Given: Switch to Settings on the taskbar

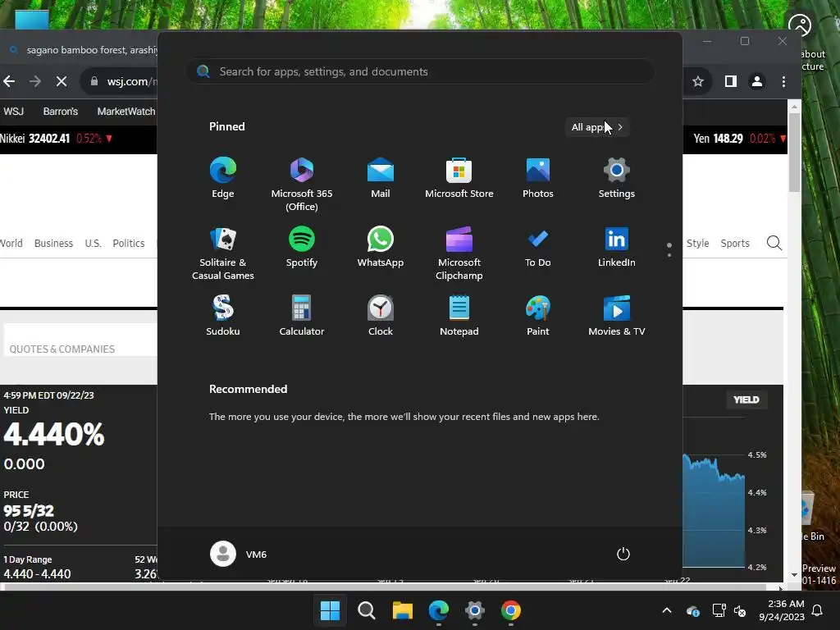Looking at the screenshot, I should point(475,610).
